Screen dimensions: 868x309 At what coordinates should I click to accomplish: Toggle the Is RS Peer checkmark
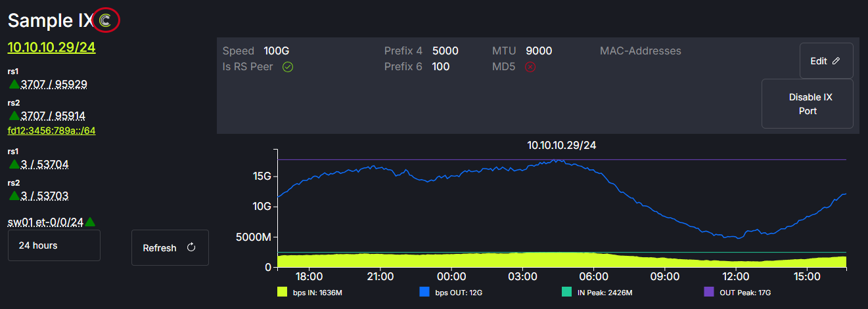[287, 67]
